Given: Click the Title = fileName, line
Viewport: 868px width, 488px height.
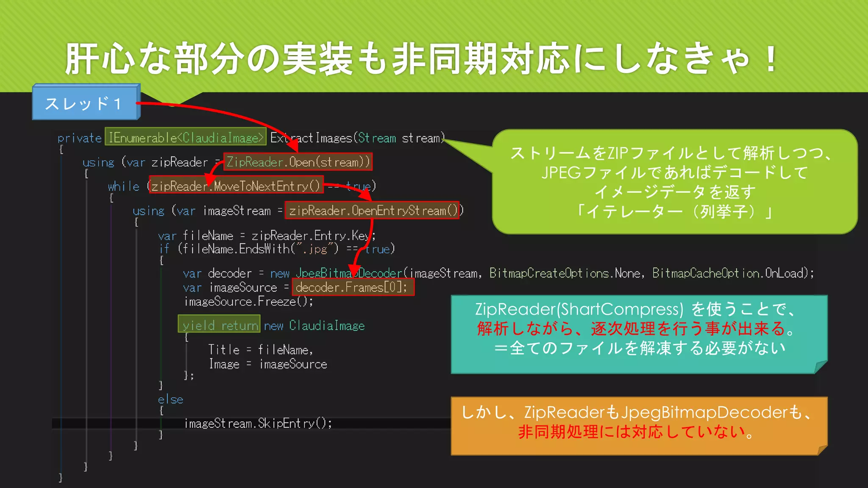Looking at the screenshot, I should tap(261, 350).
